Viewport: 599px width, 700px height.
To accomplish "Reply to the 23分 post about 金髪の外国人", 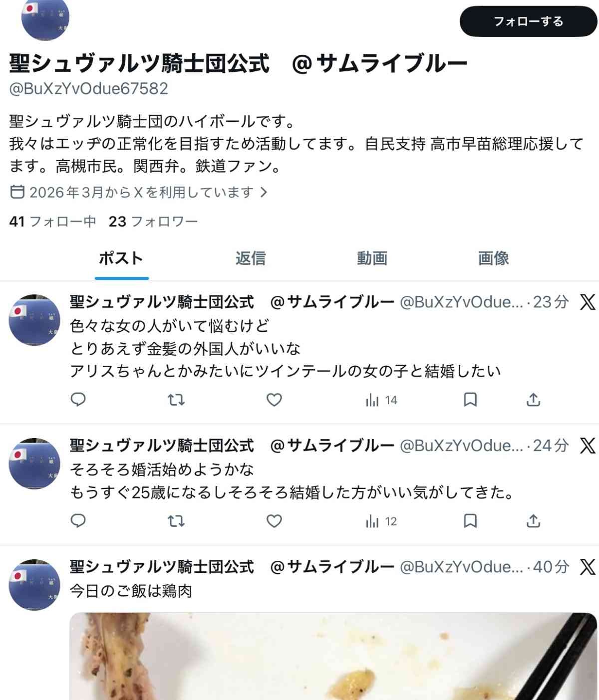I will click(x=78, y=400).
